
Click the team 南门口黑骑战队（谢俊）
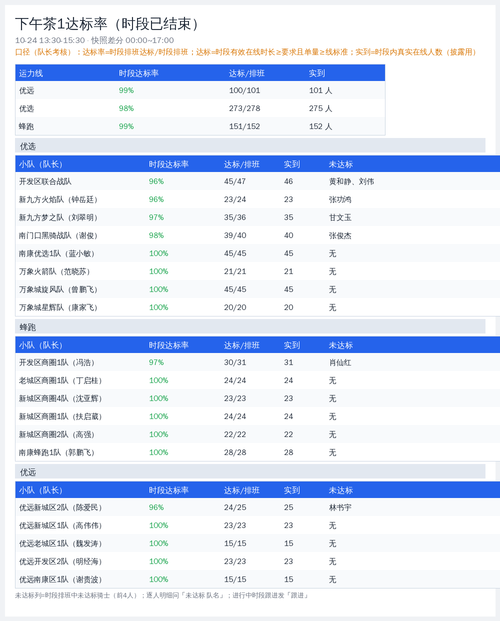(x=58, y=236)
